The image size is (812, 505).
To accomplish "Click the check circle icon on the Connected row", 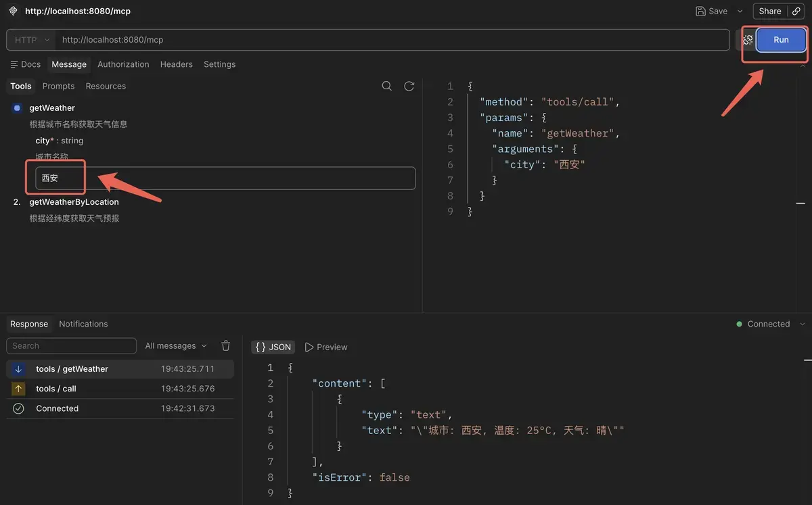I will [x=18, y=408].
